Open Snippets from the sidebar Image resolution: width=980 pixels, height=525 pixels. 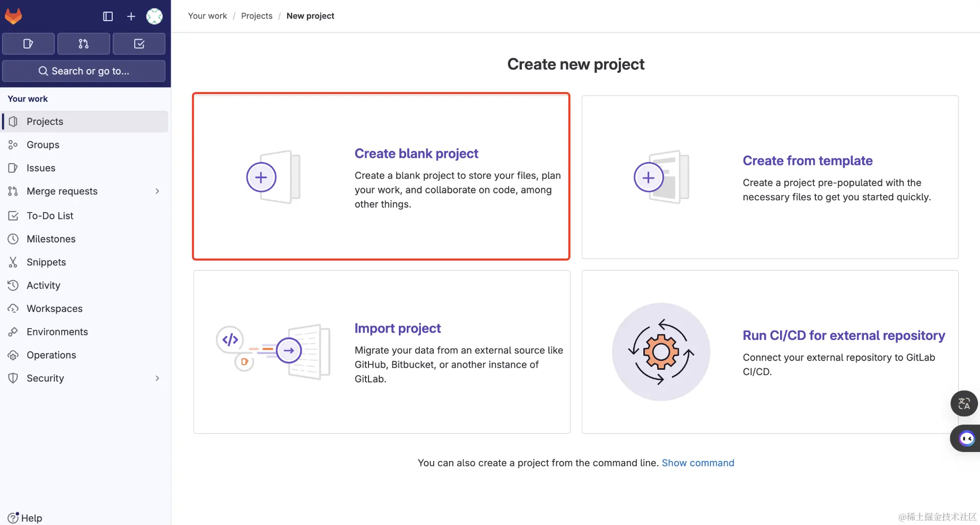tap(46, 262)
